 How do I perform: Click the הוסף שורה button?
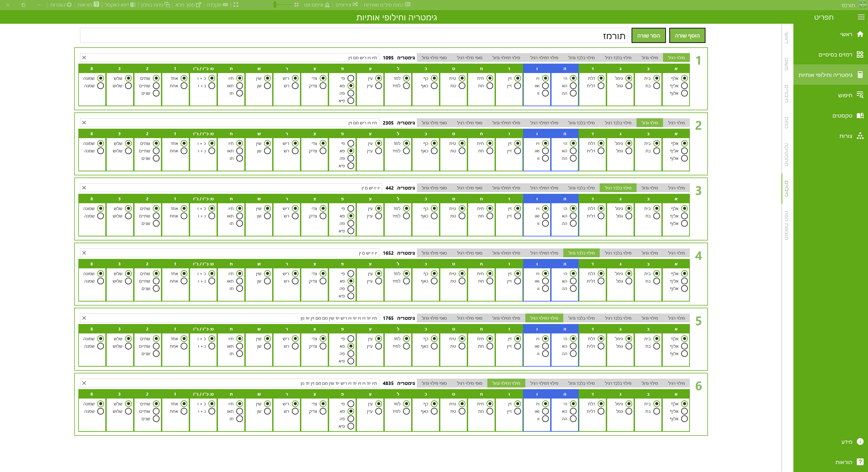[687, 35]
